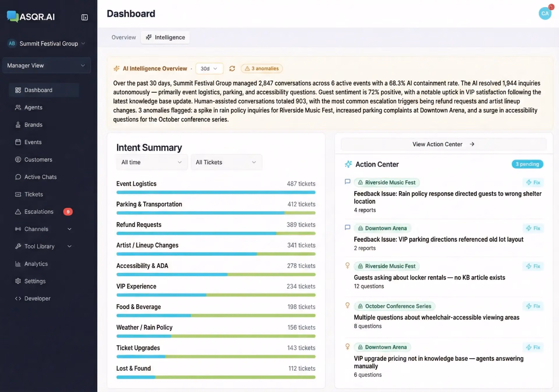
Task: Click the Agents people icon
Action: (18, 107)
